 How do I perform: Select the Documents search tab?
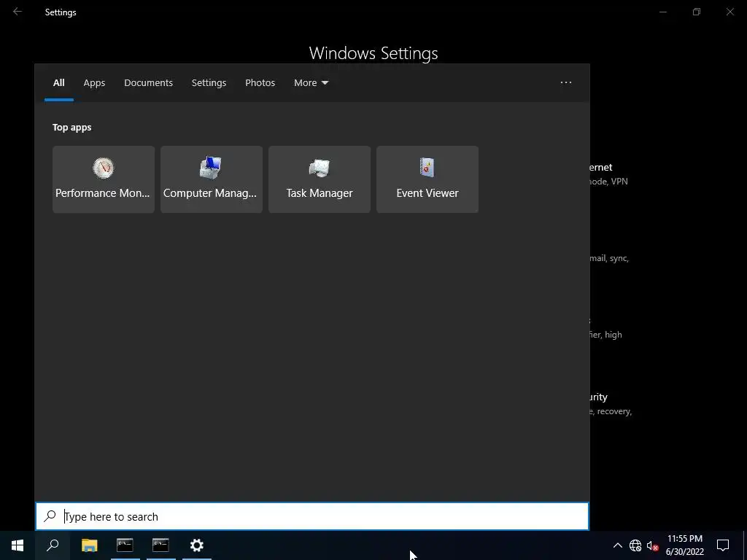148,83
